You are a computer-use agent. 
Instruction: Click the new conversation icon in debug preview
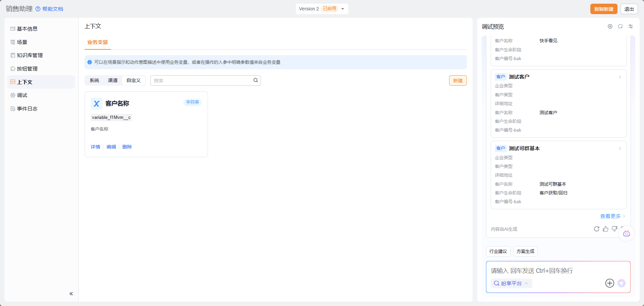point(620,27)
